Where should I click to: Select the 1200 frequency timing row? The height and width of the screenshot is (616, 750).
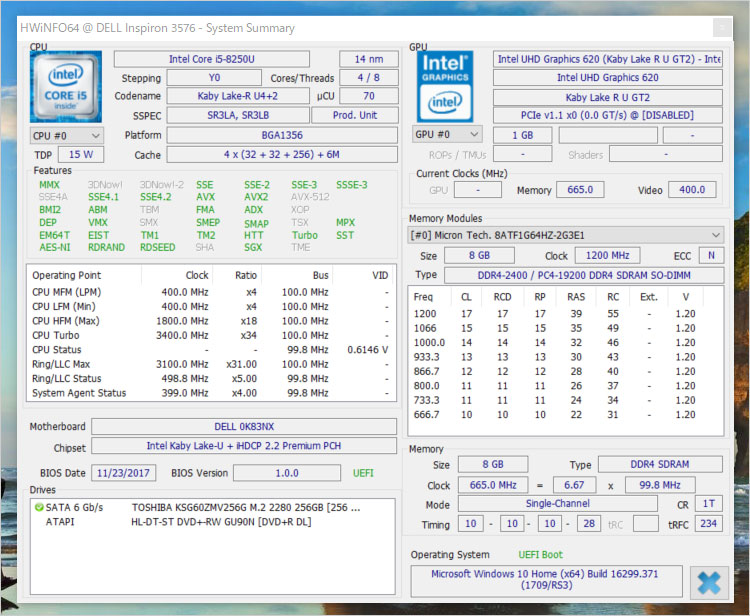click(x=565, y=314)
